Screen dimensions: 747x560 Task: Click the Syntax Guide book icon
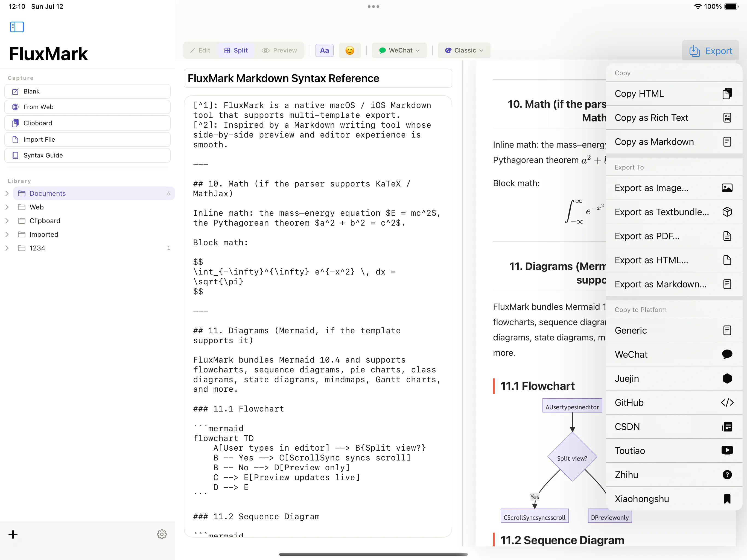pyautogui.click(x=15, y=155)
